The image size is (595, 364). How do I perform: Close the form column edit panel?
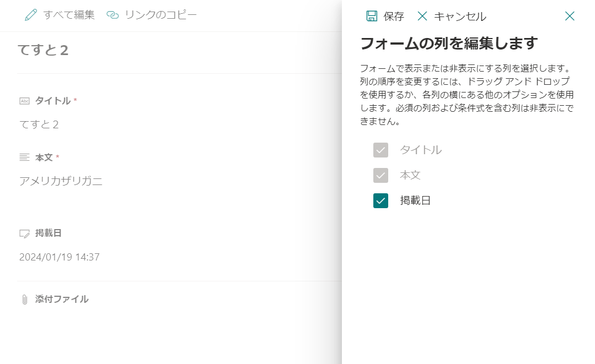click(x=570, y=16)
